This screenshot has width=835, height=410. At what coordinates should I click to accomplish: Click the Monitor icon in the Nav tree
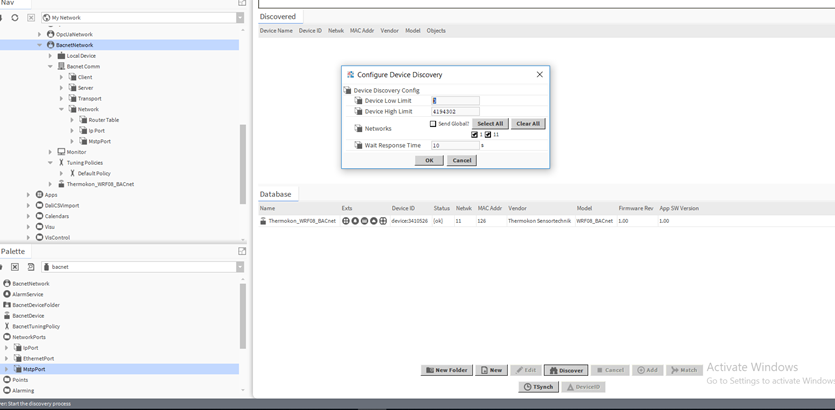[x=61, y=152]
